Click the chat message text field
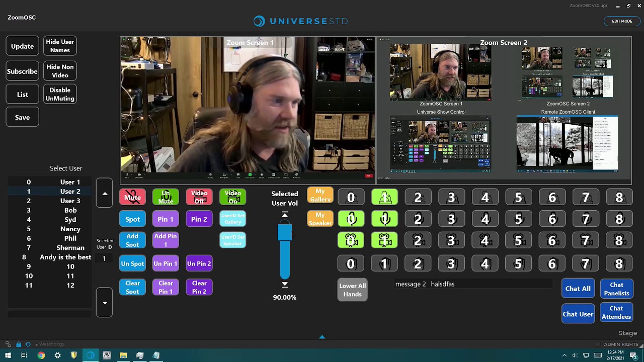Screen dimensions: 644x362 [473, 284]
